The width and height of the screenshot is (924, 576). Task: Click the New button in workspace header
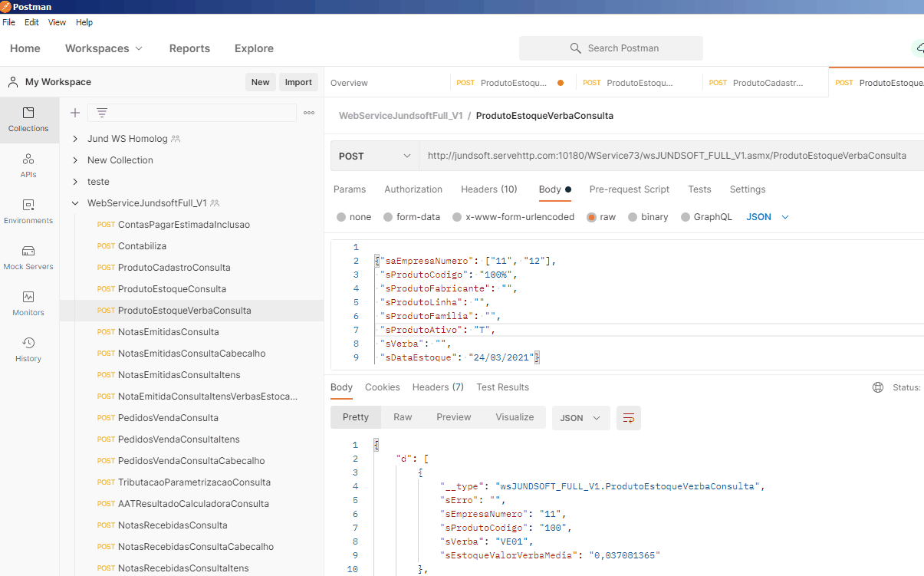260,82
